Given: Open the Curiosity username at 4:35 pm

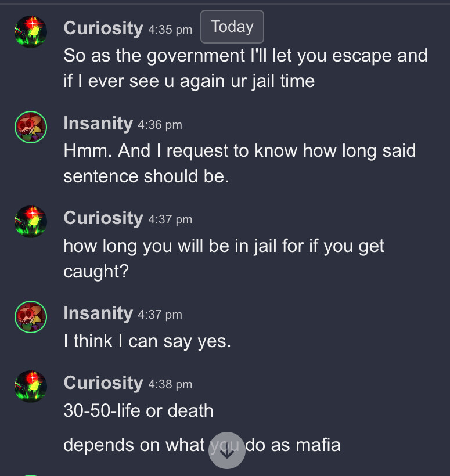Looking at the screenshot, I should [103, 28].
